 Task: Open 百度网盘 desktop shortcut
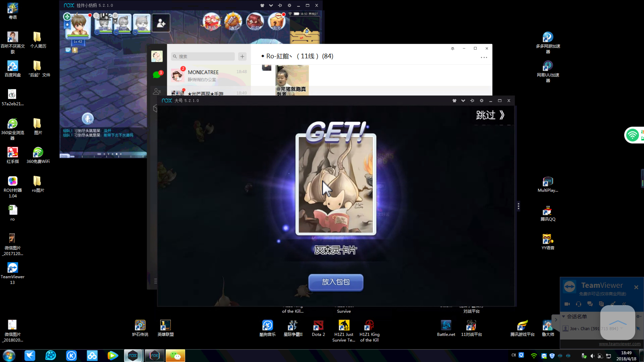pos(13,69)
